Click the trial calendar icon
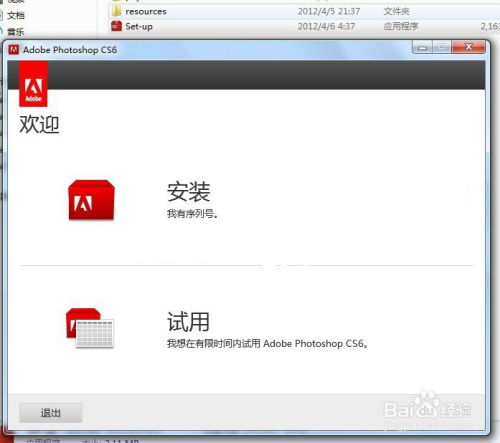 pos(90,328)
